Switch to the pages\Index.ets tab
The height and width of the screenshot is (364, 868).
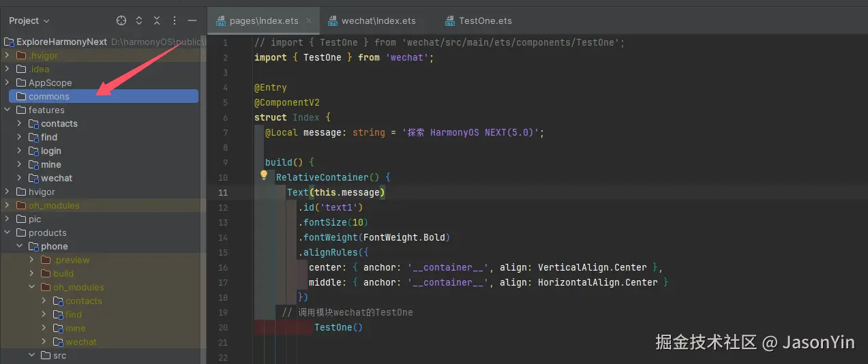click(265, 21)
